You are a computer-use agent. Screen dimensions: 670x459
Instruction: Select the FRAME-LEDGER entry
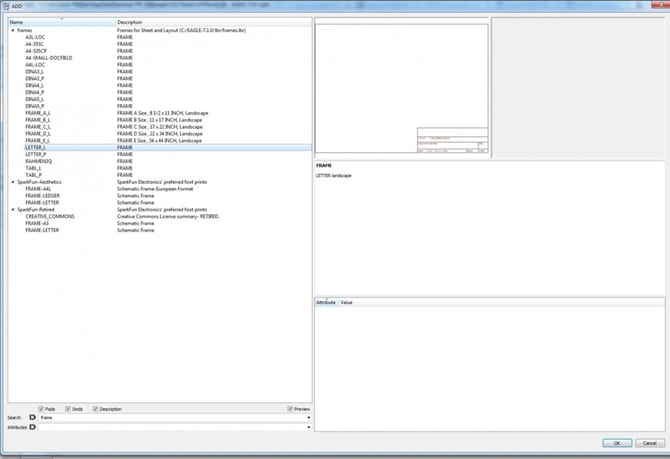tap(42, 196)
